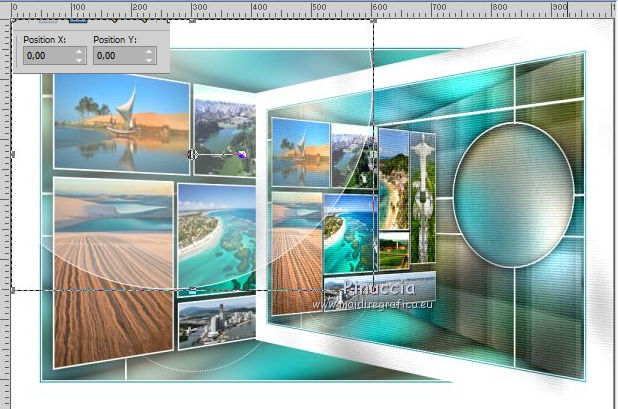This screenshot has height=409, width=618.
Task: Click the left-middle selection handle
Action: (x=12, y=155)
